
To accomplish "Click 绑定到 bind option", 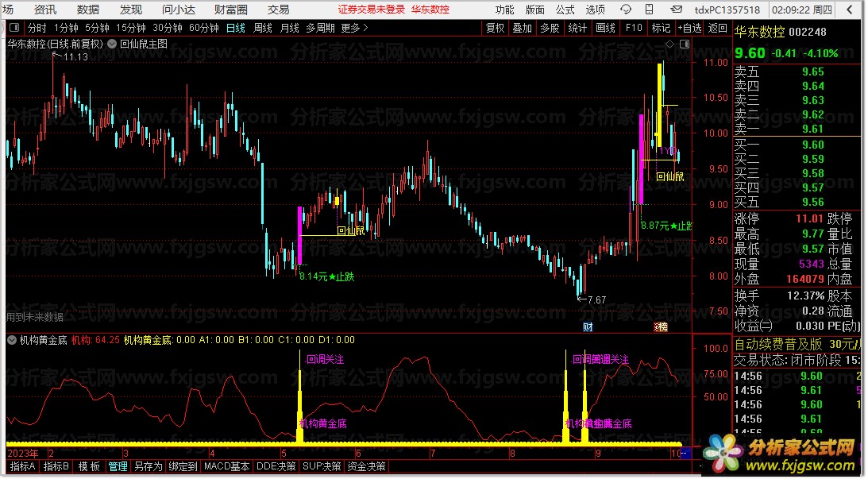I will pyautogui.click(x=183, y=467).
